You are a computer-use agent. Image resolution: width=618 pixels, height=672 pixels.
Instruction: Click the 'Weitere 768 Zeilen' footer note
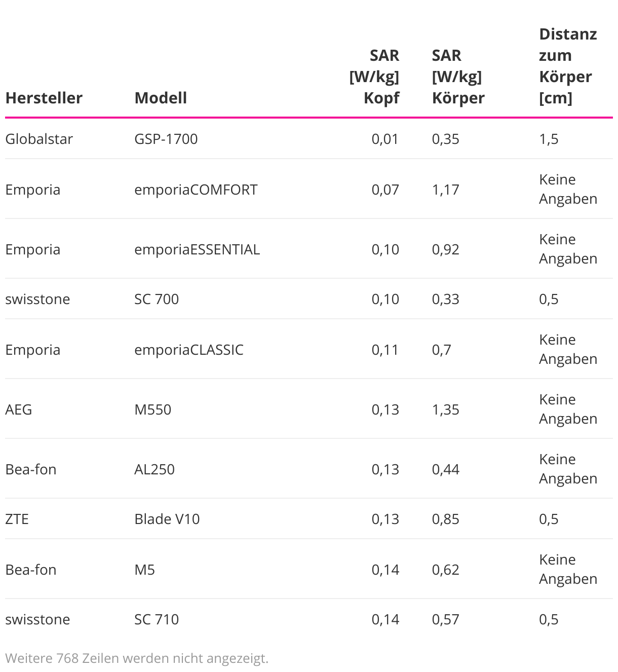point(137,658)
